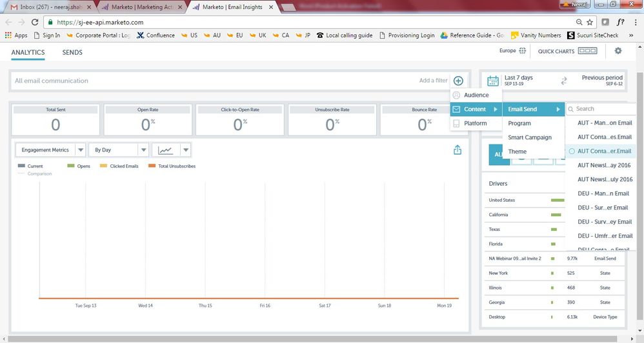Image resolution: width=644 pixels, height=343 pixels.
Task: Open the By Day interval dropdown
Action: pos(143,150)
